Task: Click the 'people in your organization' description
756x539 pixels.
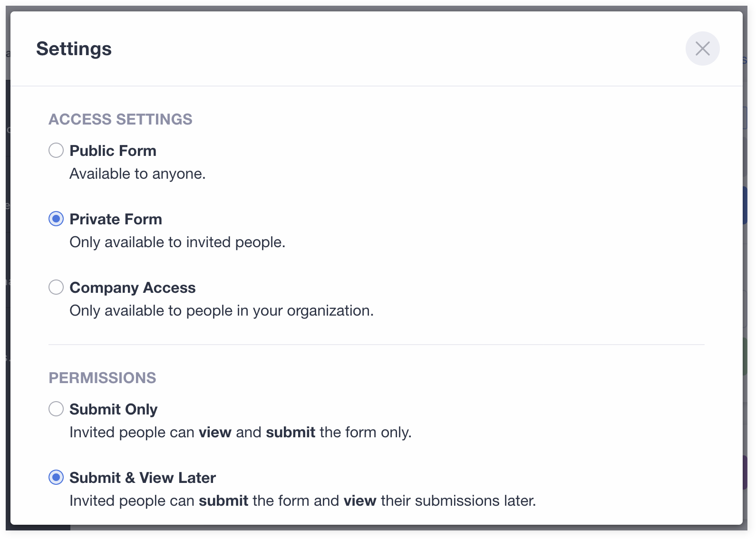Action: (280, 311)
